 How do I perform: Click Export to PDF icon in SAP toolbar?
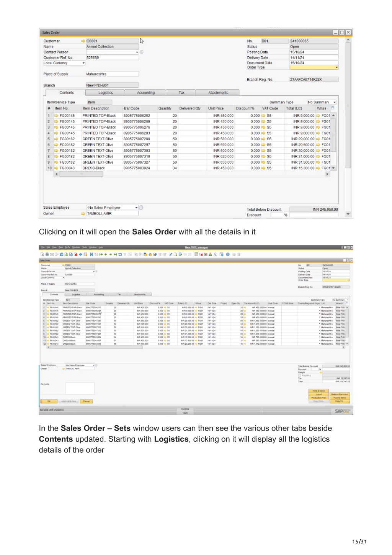point(75,254)
